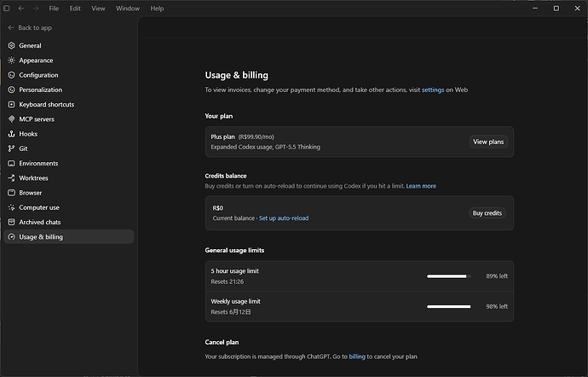588x377 pixels.
Task: Click the Worktrees icon
Action: 12,177
